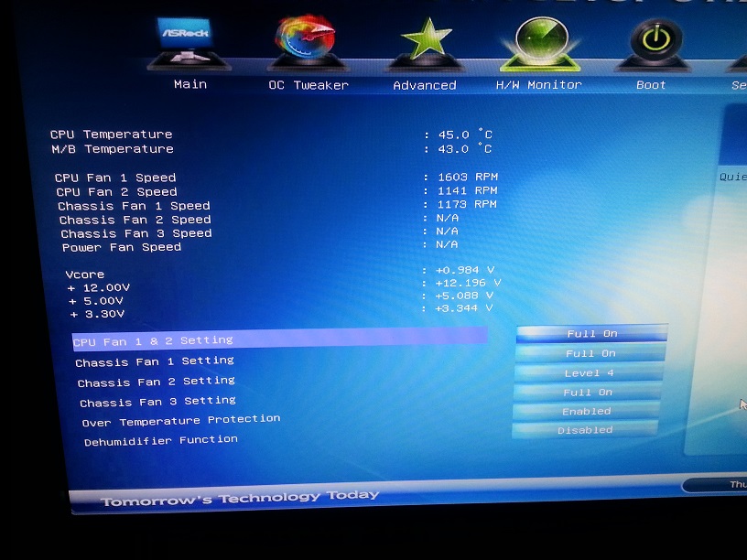
Task: Toggle Dehumidifier Function Disabled value
Action: coord(585,430)
